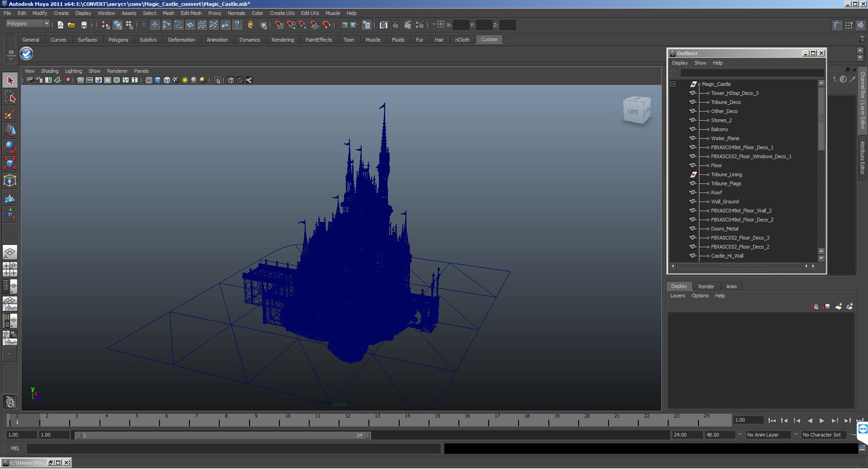Go to start of playback range
Image resolution: width=868 pixels, height=470 pixels.
772,421
